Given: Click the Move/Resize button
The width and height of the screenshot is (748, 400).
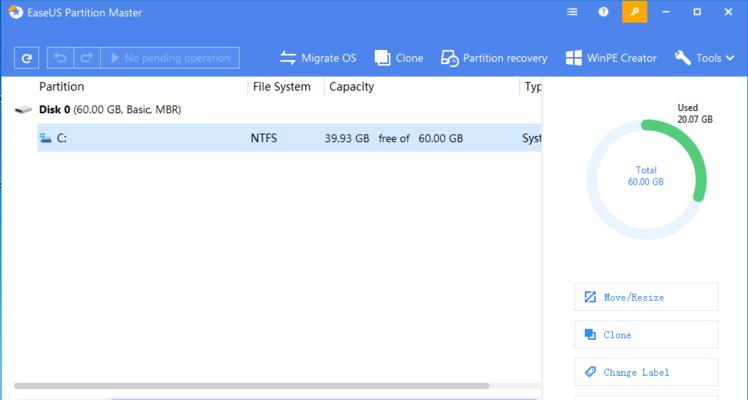Looking at the screenshot, I should pyautogui.click(x=646, y=297).
